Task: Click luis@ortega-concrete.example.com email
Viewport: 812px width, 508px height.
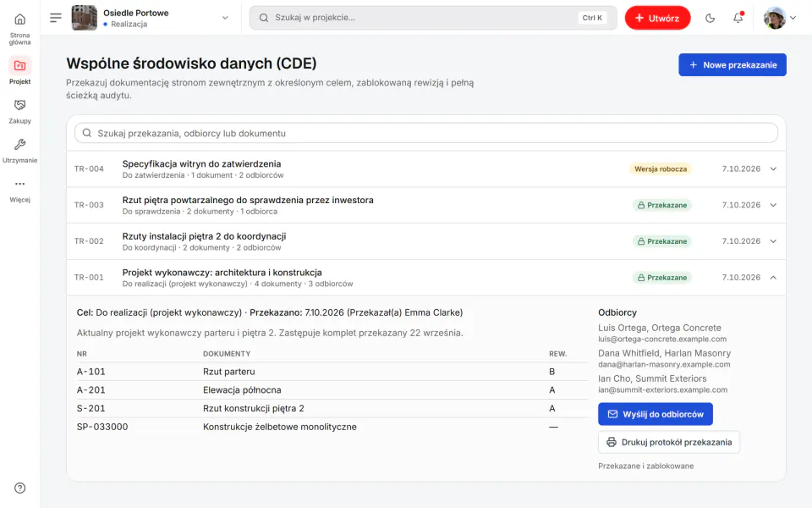Action: click(661, 339)
